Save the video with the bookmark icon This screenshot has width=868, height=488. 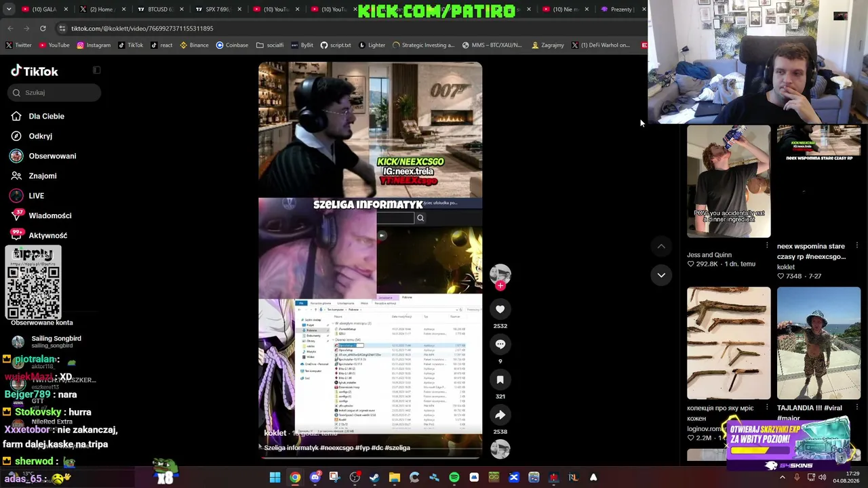[x=500, y=380]
